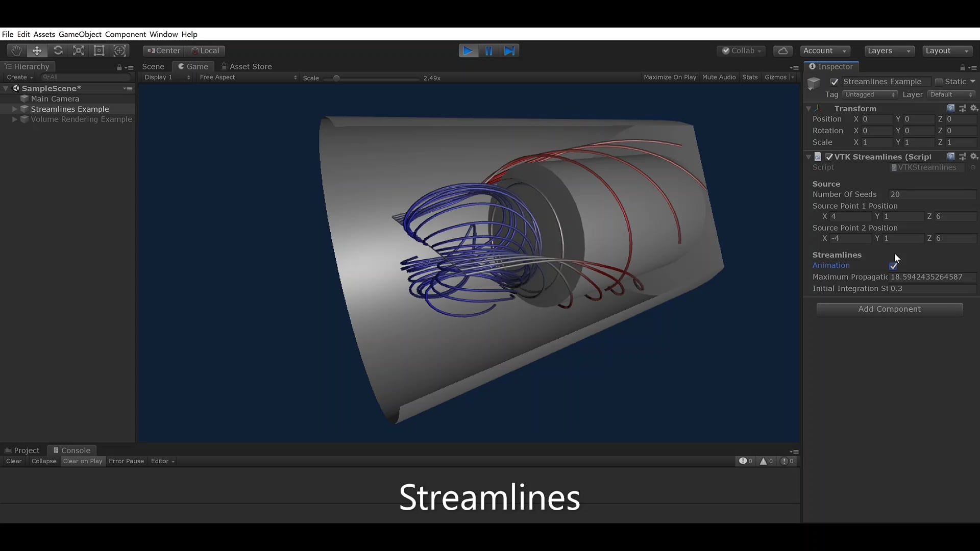980x551 pixels.
Task: Adjust the Game view Scale slider
Action: coord(337,78)
